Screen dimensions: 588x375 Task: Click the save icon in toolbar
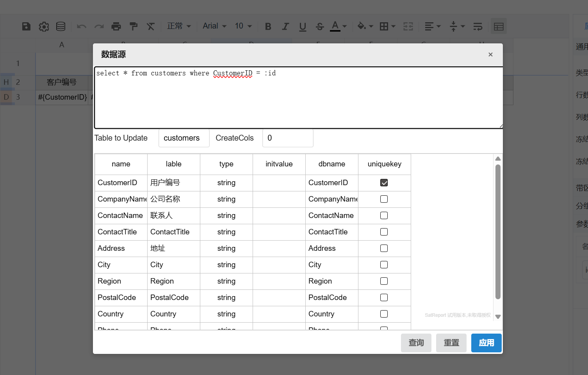pos(26,26)
